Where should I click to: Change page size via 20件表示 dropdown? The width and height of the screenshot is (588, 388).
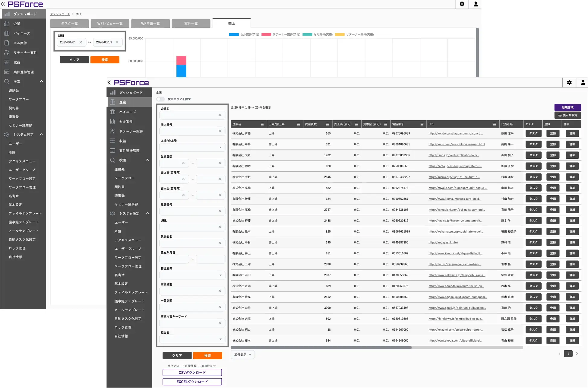[x=242, y=355]
